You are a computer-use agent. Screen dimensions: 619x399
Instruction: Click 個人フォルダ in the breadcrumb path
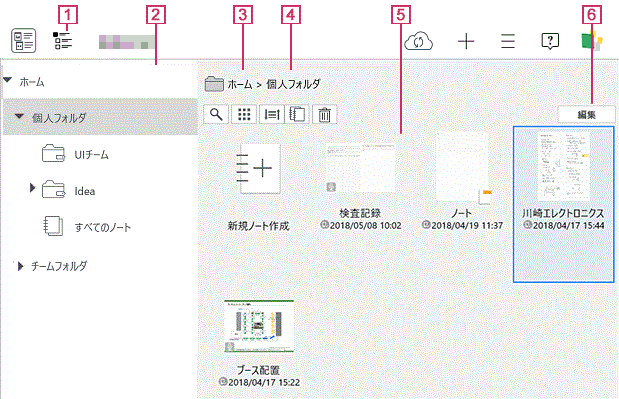pos(294,84)
